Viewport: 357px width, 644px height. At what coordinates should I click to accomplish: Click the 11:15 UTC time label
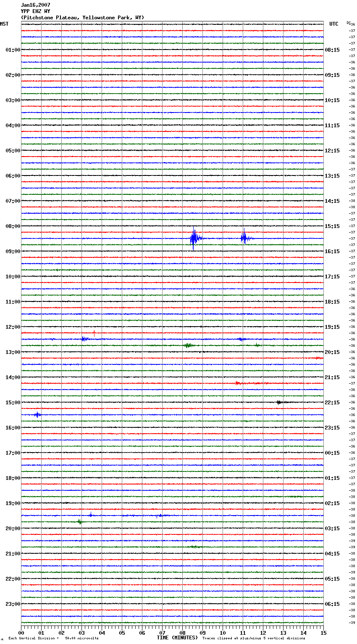(332, 126)
